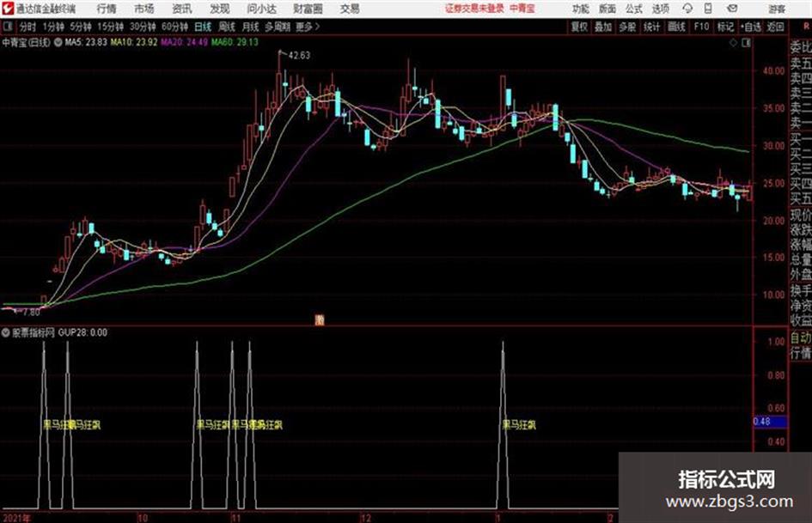
Task: Open the MA indicator settings circle icon
Action: (58, 42)
